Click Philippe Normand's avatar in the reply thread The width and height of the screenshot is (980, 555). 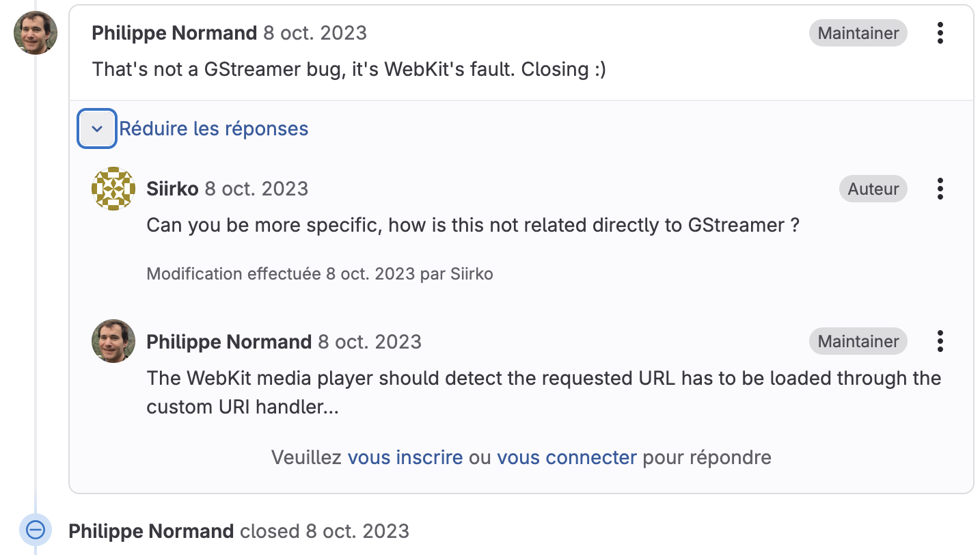point(113,341)
